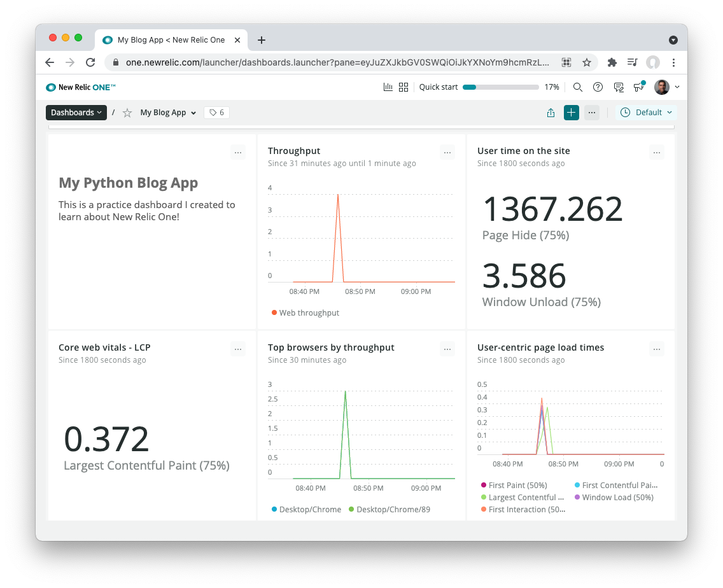
Task: Click the share dashboard icon
Action: coord(551,113)
